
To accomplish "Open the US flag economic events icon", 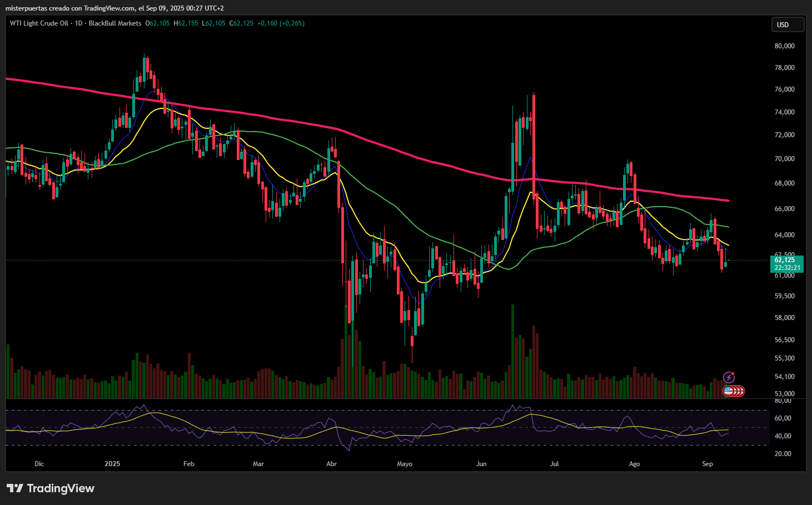I will coord(728,391).
